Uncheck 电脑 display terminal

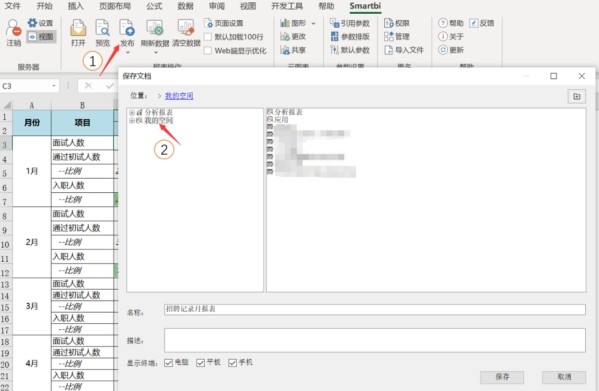[x=168, y=363]
